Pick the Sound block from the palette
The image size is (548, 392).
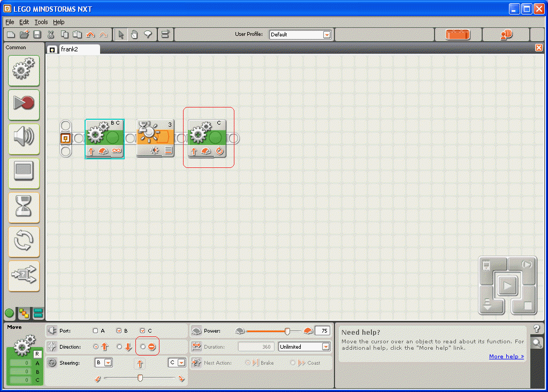point(24,138)
